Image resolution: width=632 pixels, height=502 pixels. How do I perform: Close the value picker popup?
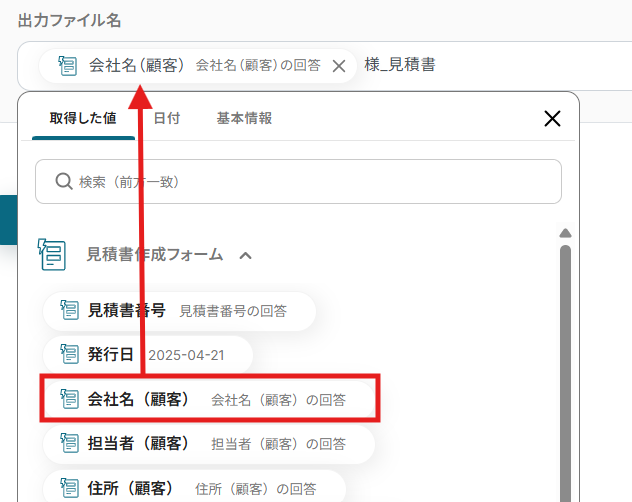pyautogui.click(x=552, y=119)
